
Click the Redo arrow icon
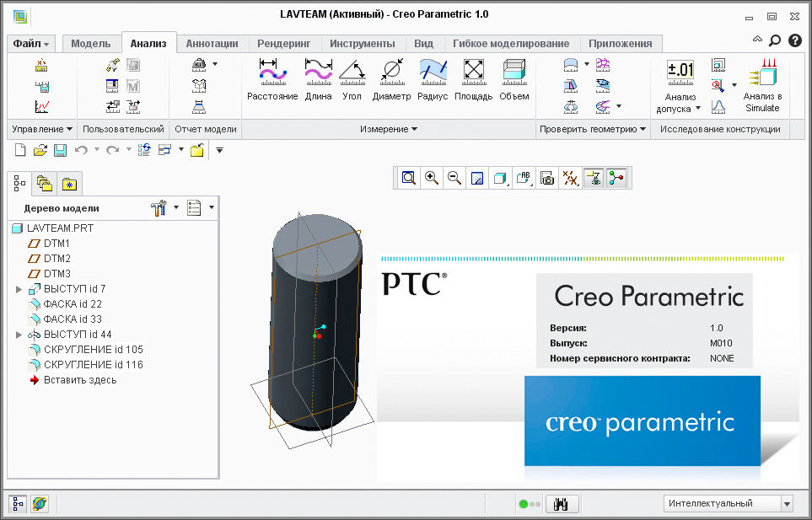[112, 150]
